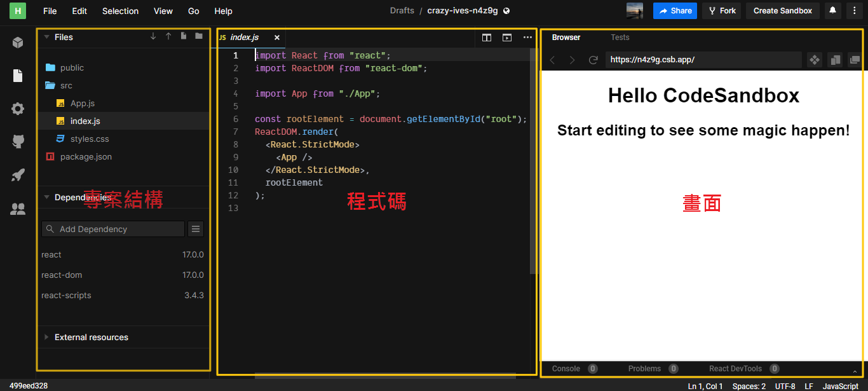Click the Share button
Screen dimensions: 868x391
675,11
